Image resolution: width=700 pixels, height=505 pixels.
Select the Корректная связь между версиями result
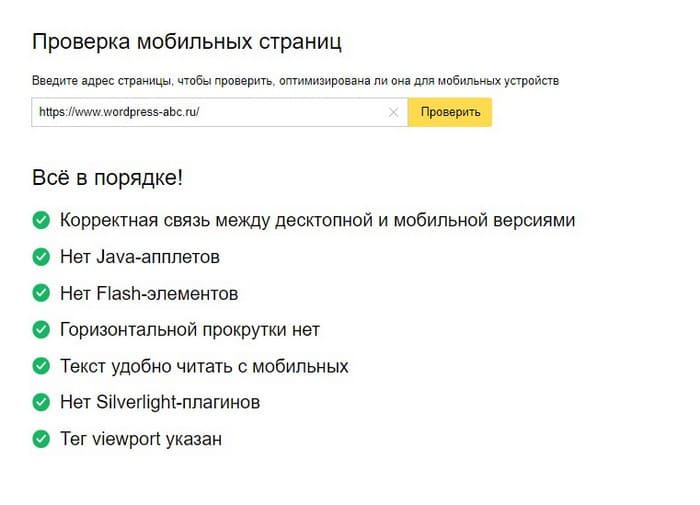317,221
